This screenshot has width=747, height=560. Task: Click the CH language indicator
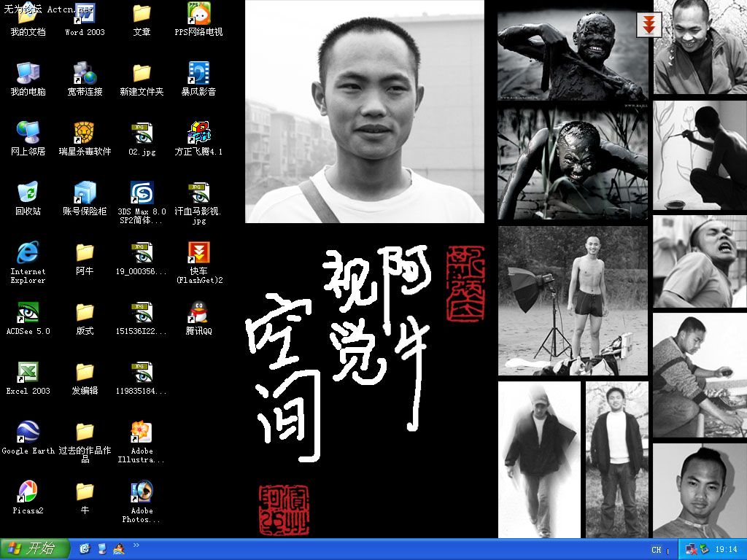tap(657, 550)
